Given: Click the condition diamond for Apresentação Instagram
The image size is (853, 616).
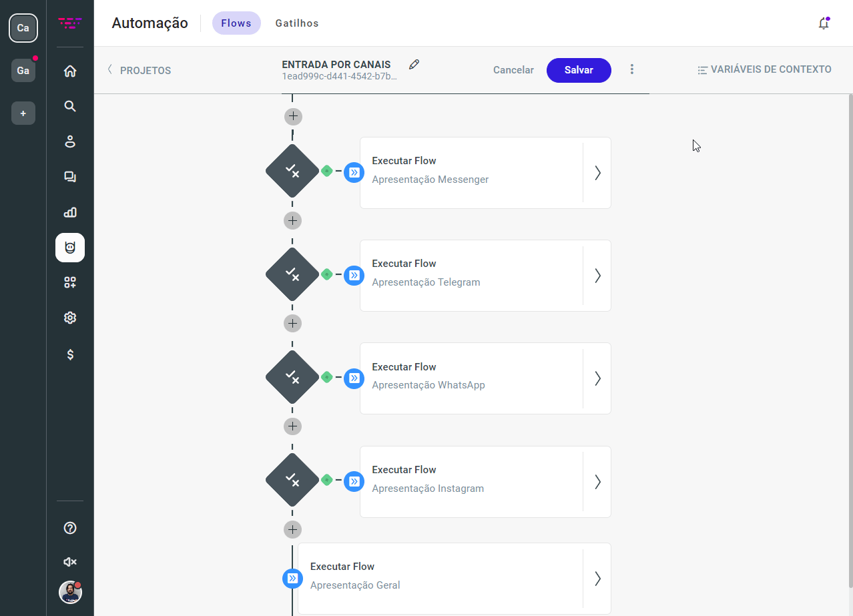Looking at the screenshot, I should 292,480.
